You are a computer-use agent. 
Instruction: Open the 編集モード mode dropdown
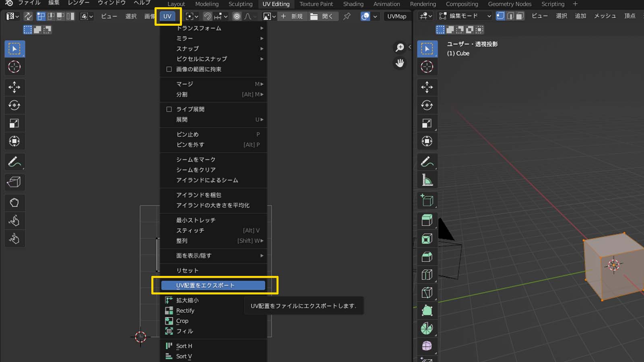point(465,16)
